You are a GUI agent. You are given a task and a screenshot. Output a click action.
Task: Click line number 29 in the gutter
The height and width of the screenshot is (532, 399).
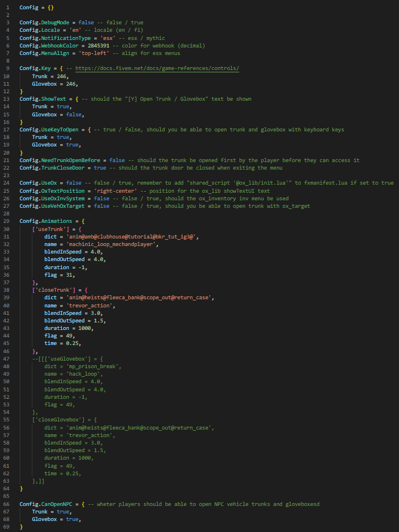[x=6, y=221]
